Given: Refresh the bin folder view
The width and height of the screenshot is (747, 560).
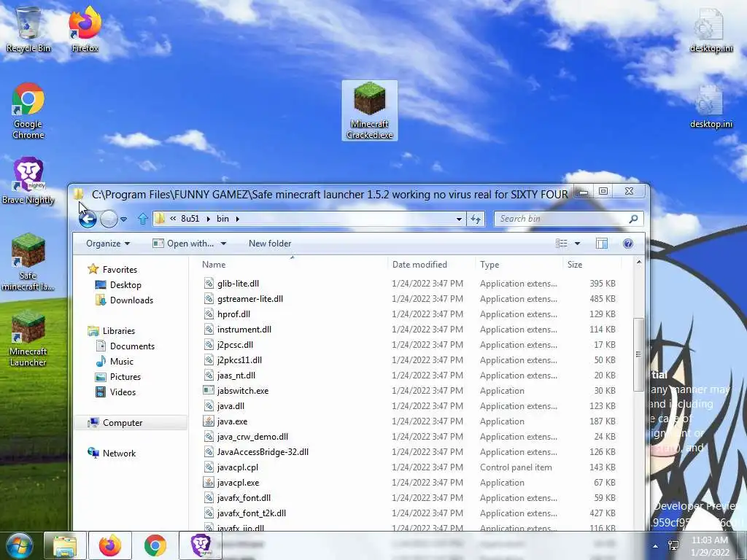Looking at the screenshot, I should [476, 219].
